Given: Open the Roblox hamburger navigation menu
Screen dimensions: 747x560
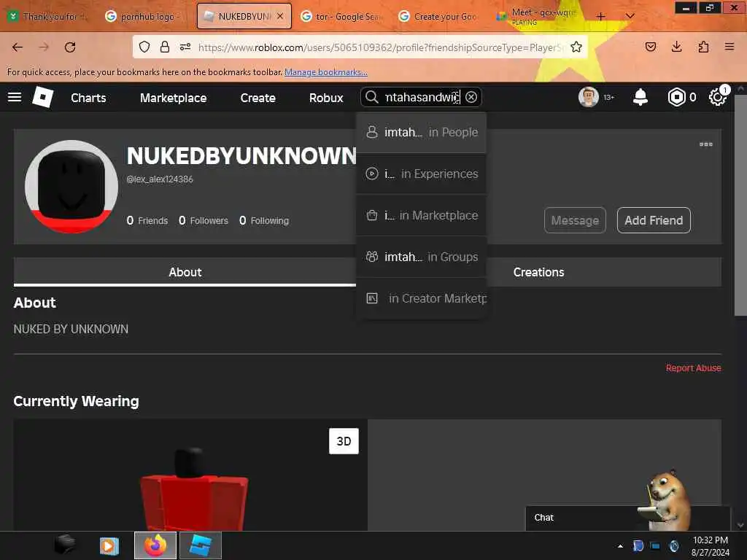Looking at the screenshot, I should [x=15, y=97].
